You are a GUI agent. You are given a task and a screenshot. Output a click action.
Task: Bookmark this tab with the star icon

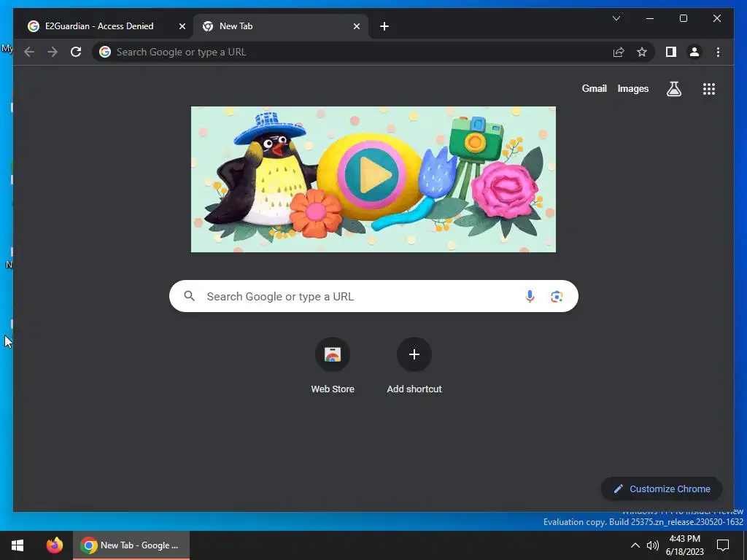(x=642, y=52)
